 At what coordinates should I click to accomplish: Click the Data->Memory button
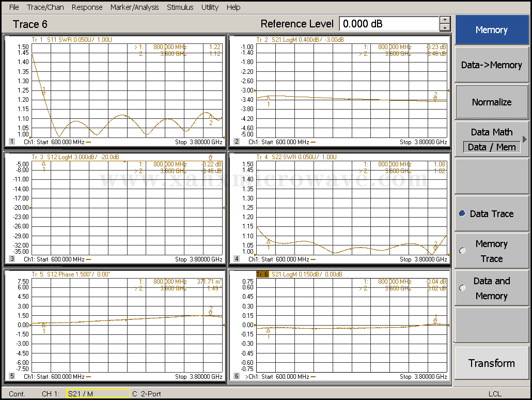(x=491, y=65)
